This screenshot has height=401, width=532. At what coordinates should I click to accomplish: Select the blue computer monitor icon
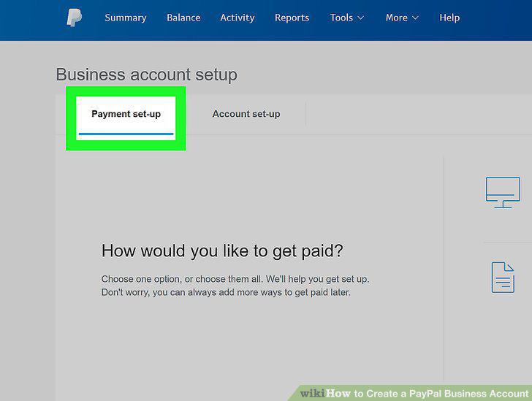point(503,192)
